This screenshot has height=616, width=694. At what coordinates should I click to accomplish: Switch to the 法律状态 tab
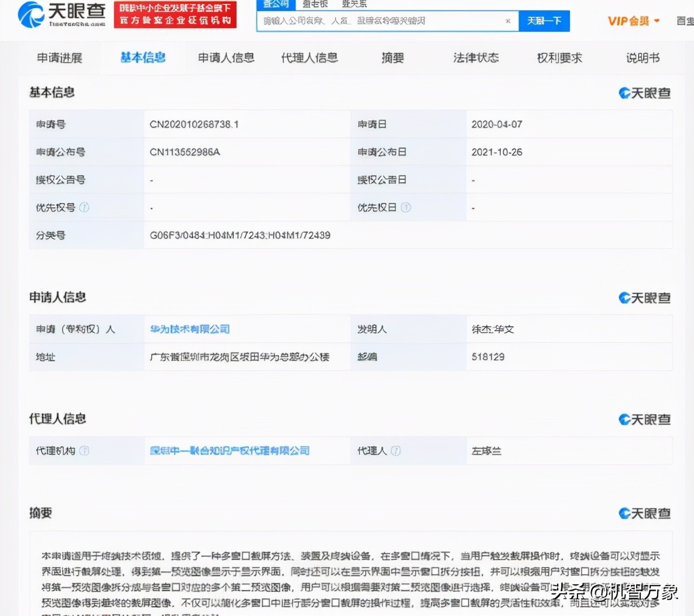point(476,58)
